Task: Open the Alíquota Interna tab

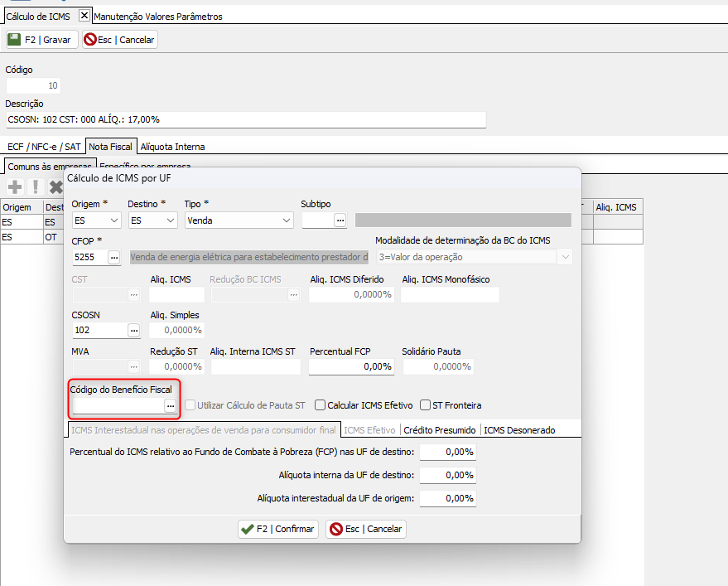Action: [172, 147]
